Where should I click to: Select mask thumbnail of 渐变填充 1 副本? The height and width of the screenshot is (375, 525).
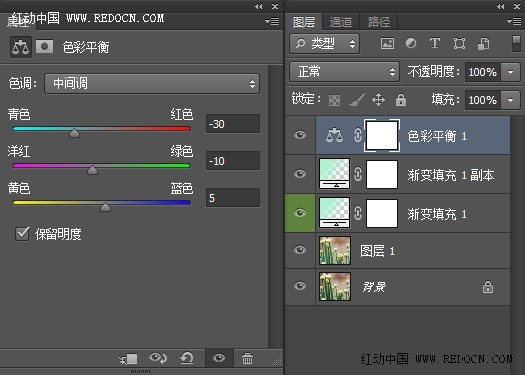tap(382, 174)
